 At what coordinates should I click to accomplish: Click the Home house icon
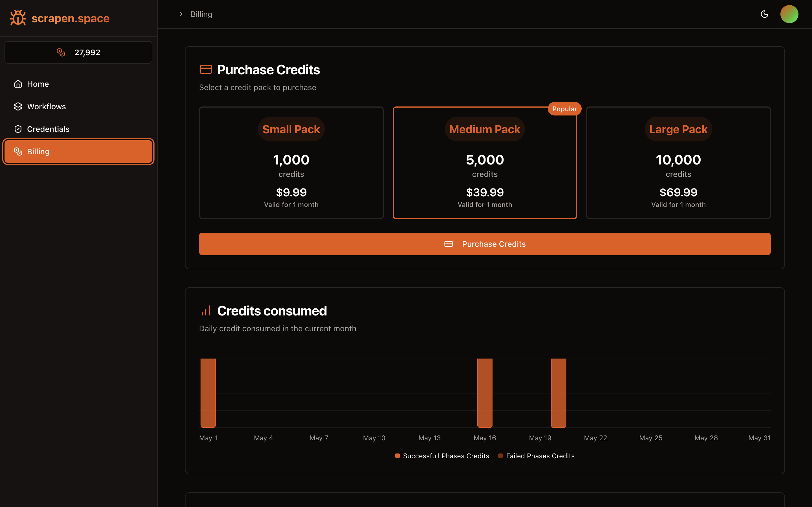[18, 84]
